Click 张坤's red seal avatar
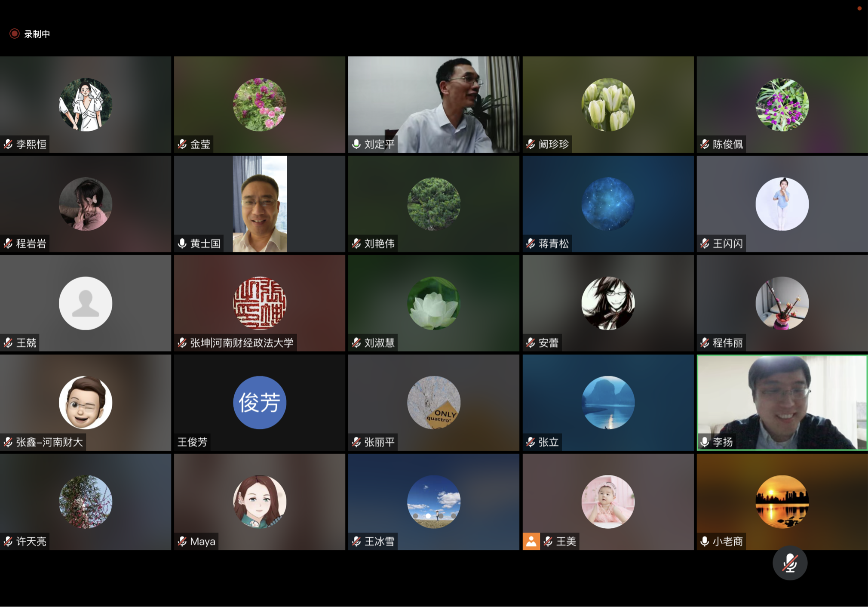868x607 pixels. 260,303
